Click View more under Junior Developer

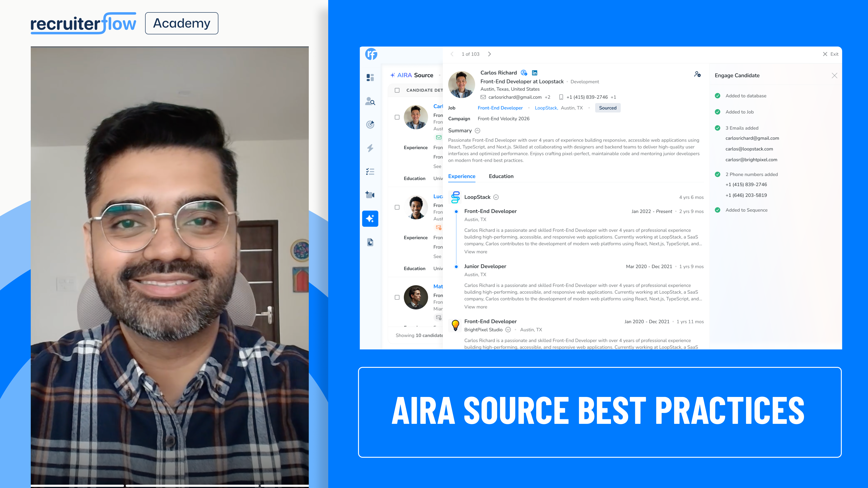coord(475,307)
